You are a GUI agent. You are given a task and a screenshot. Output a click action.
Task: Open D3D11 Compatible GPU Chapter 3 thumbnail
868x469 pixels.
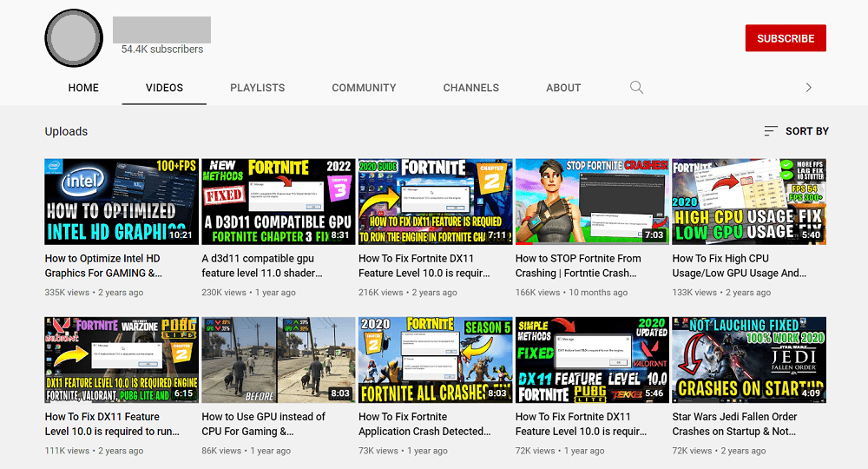pyautogui.click(x=278, y=201)
